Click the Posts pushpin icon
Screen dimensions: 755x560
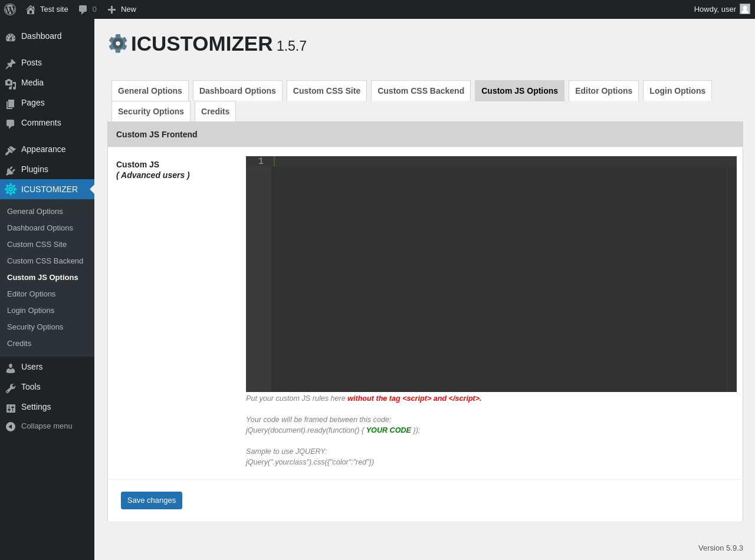click(11, 64)
